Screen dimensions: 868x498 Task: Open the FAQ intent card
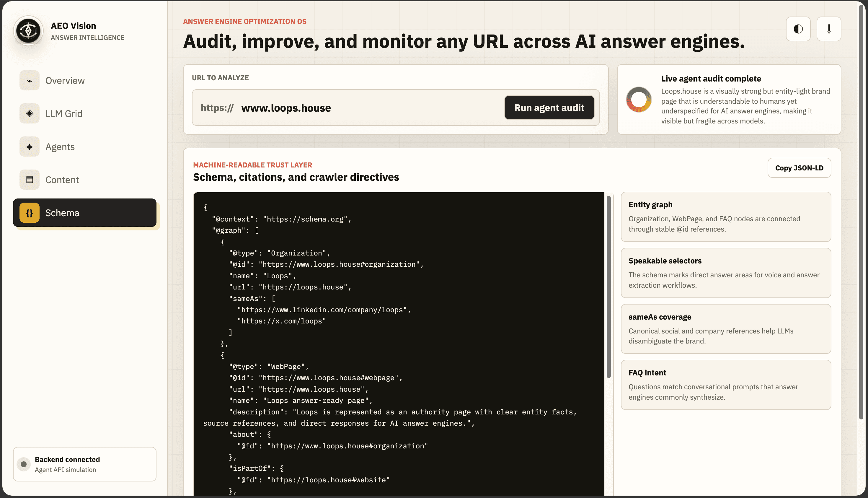tap(726, 385)
